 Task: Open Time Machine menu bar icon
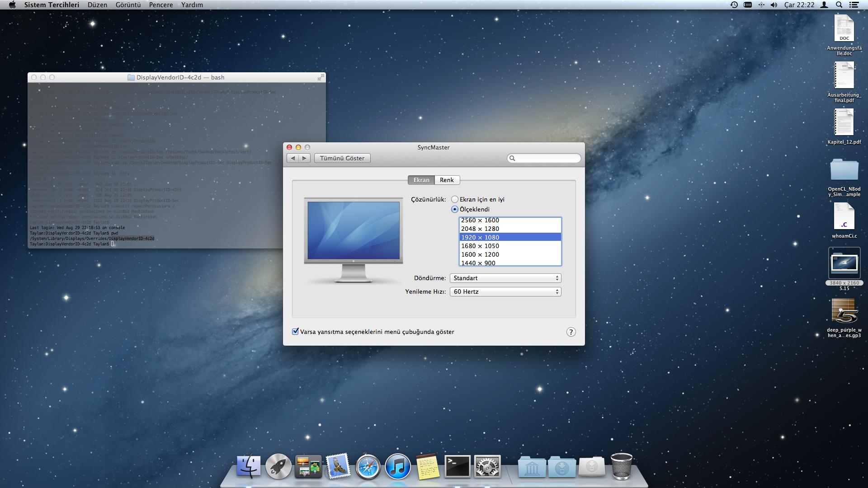[734, 5]
